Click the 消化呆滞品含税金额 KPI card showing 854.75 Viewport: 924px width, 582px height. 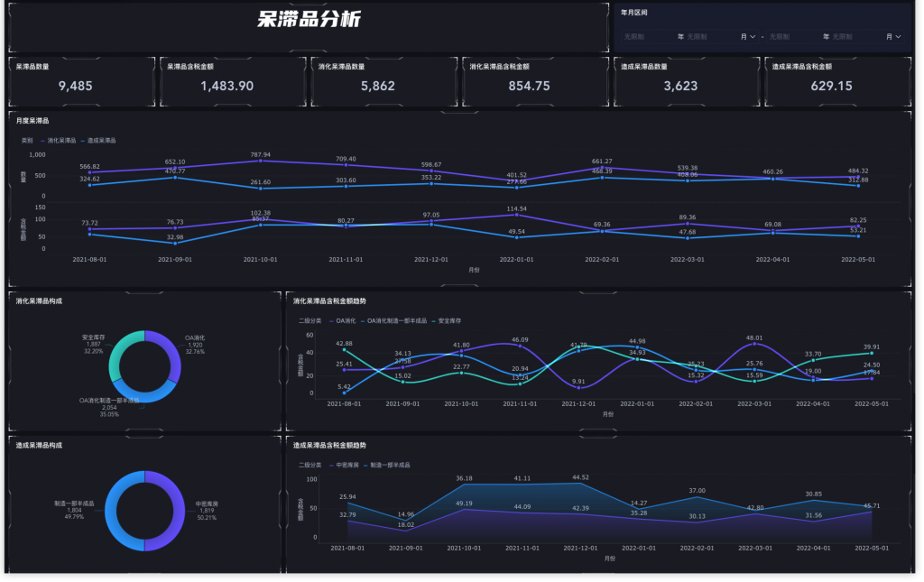(x=535, y=81)
